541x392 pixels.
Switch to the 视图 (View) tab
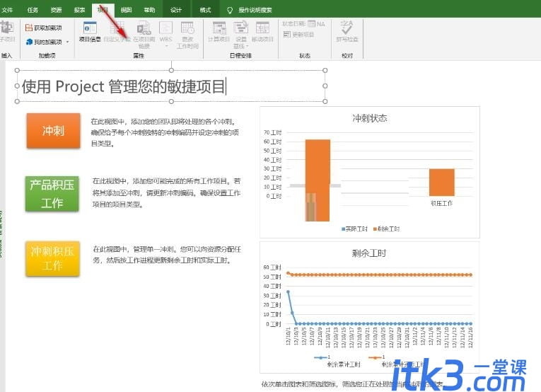click(x=126, y=10)
